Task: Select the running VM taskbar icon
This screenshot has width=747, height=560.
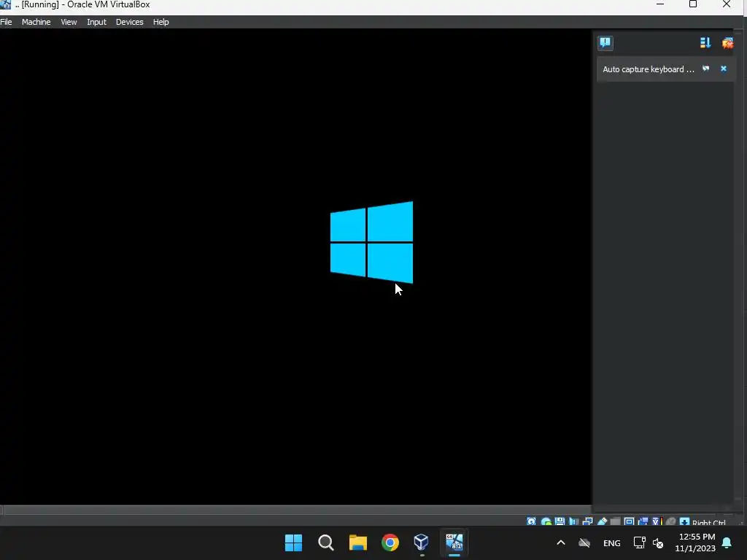Action: pyautogui.click(x=454, y=542)
